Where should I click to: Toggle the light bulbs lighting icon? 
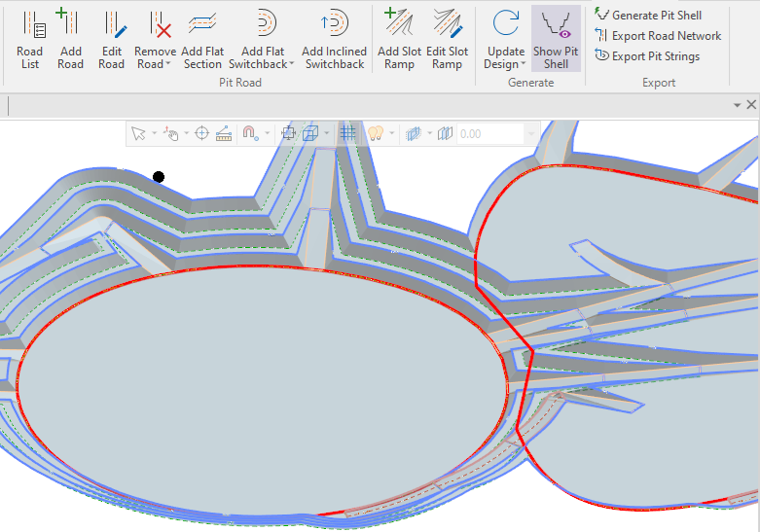point(376,133)
